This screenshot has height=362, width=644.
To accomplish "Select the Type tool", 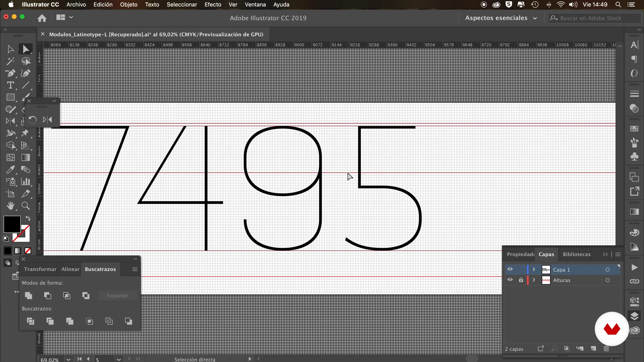I will coord(10,85).
